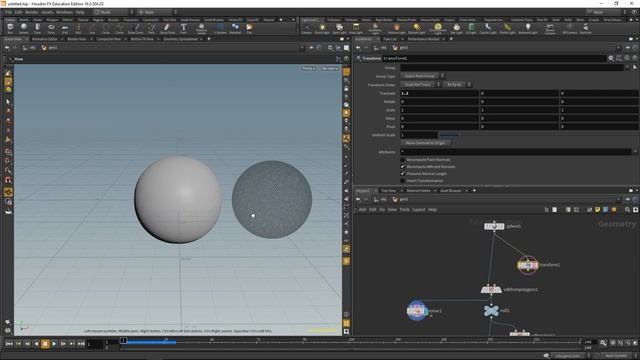Open the Group field dropdown arrow

click(627, 67)
